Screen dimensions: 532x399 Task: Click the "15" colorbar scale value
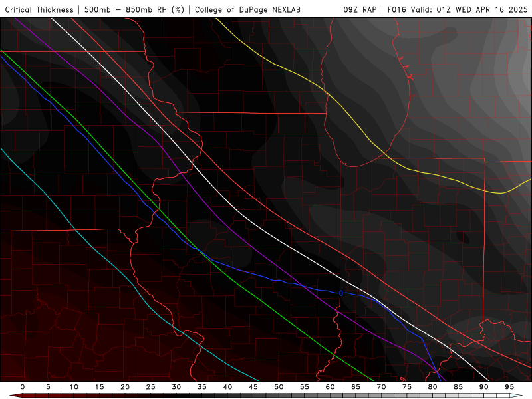99,387
